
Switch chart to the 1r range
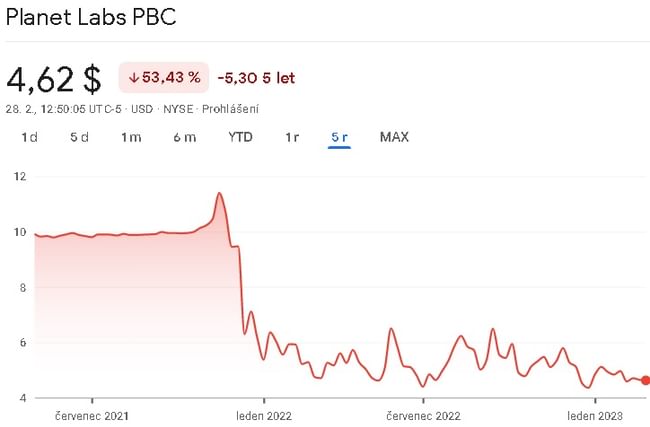click(291, 137)
